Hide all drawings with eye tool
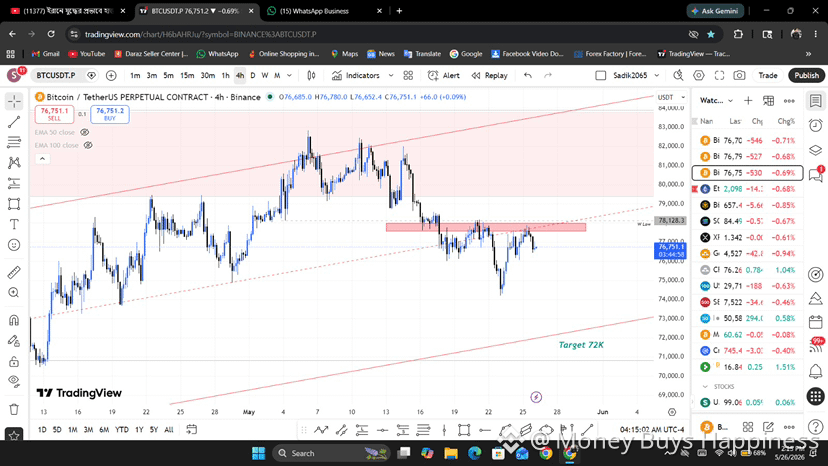 pos(14,381)
